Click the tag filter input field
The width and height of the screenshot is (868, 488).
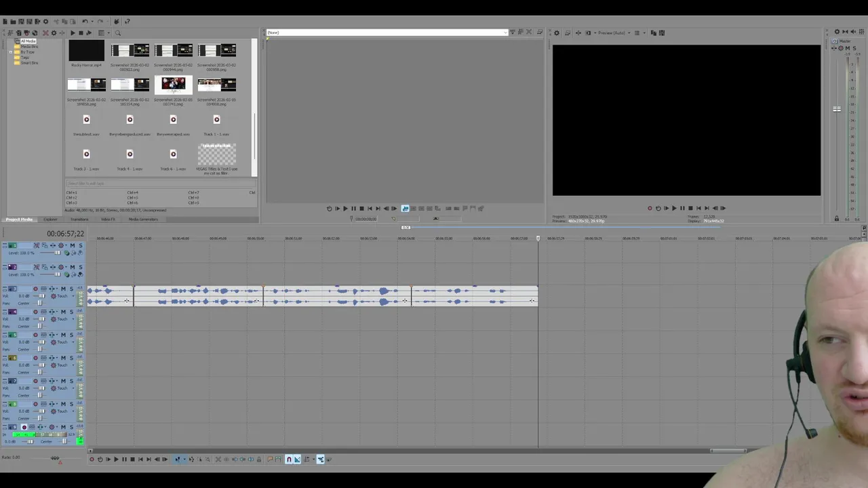tap(161, 183)
